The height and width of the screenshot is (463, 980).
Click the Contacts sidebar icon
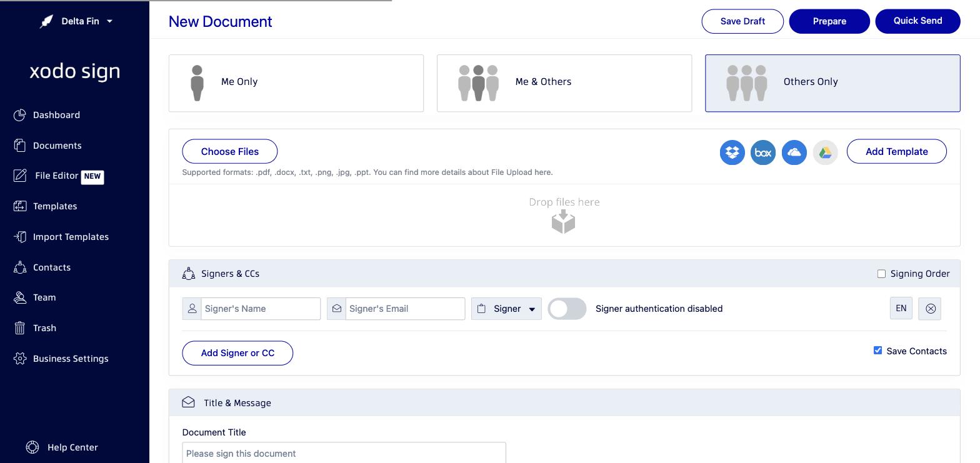tap(20, 267)
